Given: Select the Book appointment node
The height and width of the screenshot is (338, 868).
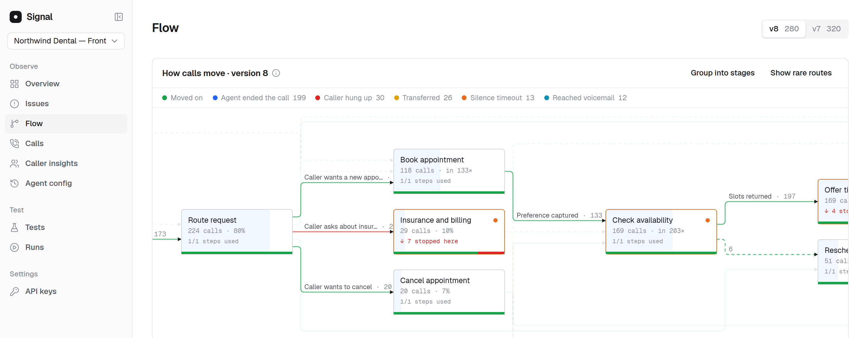Looking at the screenshot, I should [x=449, y=171].
